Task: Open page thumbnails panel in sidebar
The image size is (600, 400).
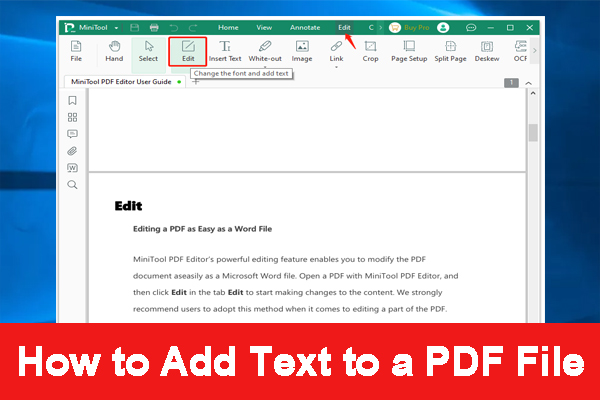Action: click(72, 117)
